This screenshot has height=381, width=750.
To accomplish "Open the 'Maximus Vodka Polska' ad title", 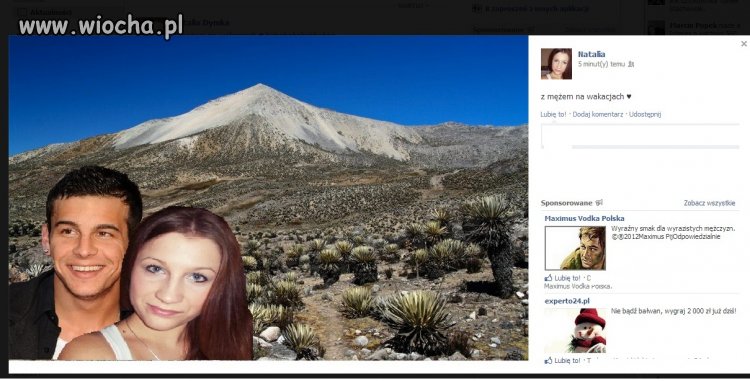I will 584,218.
